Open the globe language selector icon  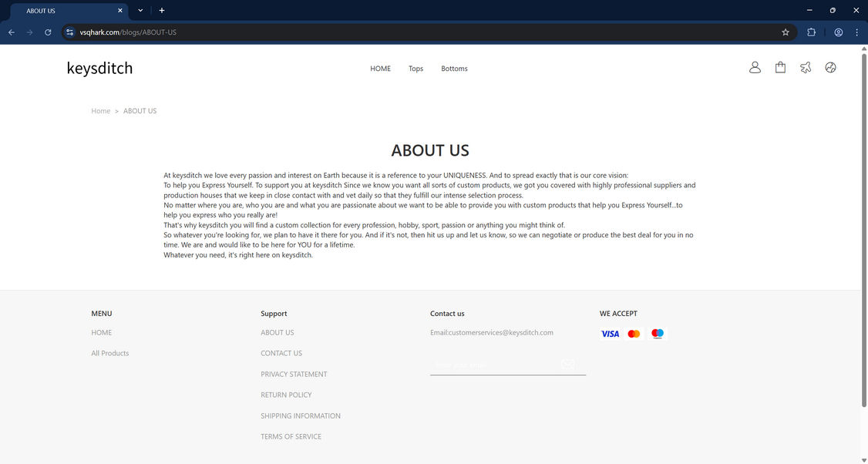click(830, 68)
